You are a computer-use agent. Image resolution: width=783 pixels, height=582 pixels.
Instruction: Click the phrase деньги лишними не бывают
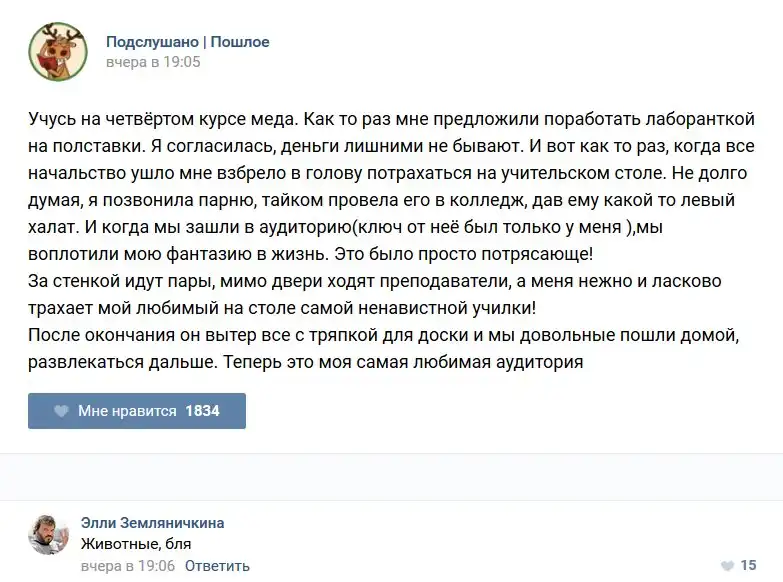coord(410,145)
